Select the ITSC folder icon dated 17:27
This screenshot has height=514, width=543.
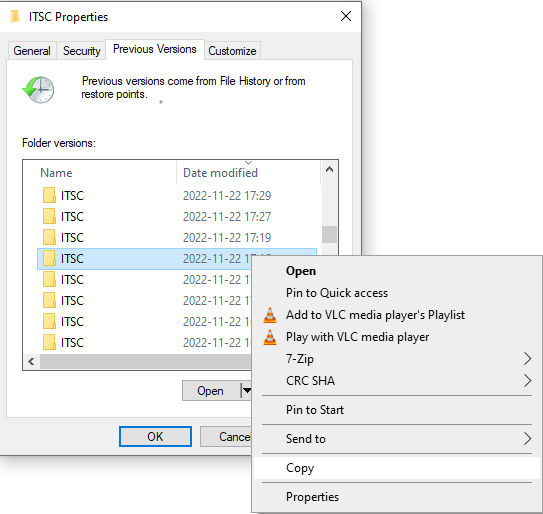[x=49, y=216]
